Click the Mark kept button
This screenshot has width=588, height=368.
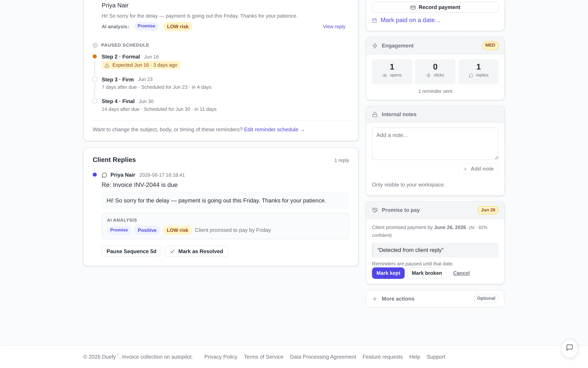point(388,273)
